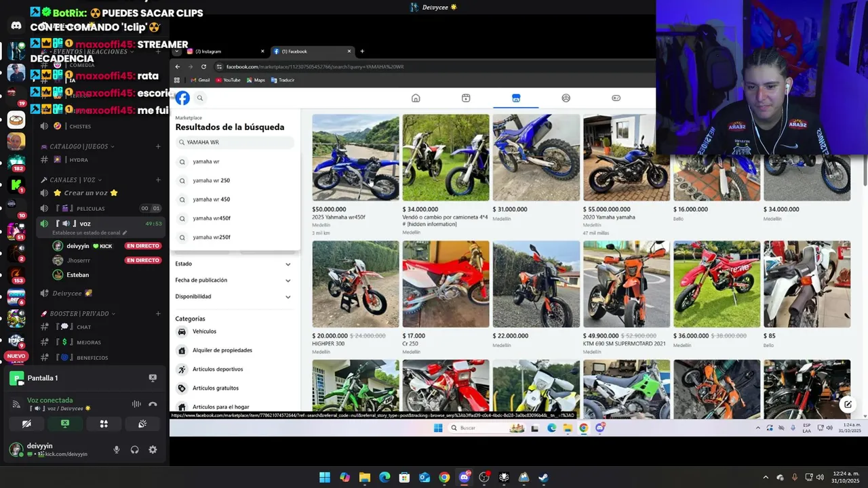Open the 2025 Yamaha wr450f listing photo

tap(355, 157)
